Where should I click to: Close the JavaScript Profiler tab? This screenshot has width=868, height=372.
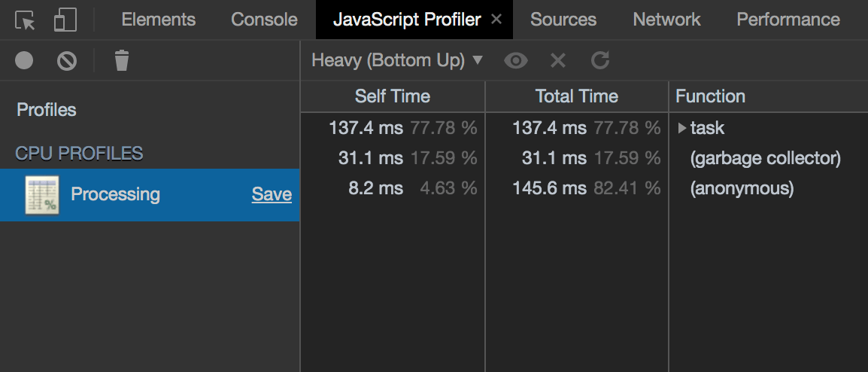click(x=496, y=20)
